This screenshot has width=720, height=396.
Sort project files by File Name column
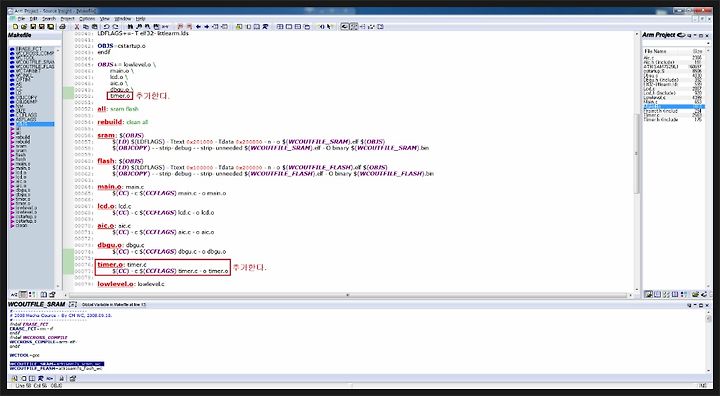655,51
